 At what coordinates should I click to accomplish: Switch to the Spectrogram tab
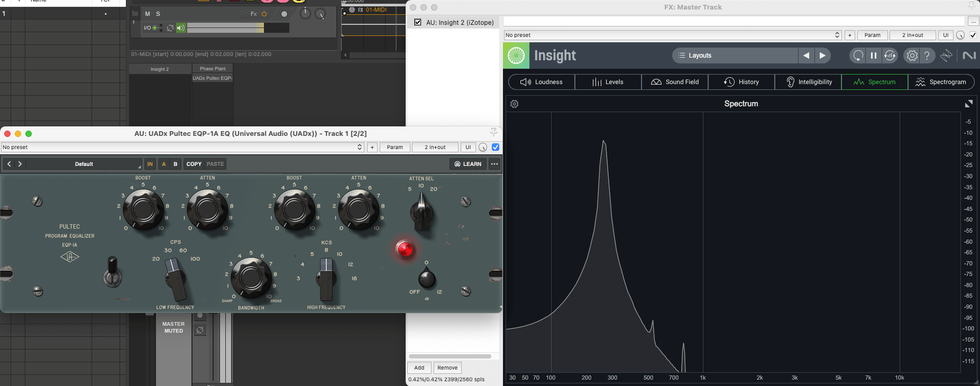tap(941, 82)
